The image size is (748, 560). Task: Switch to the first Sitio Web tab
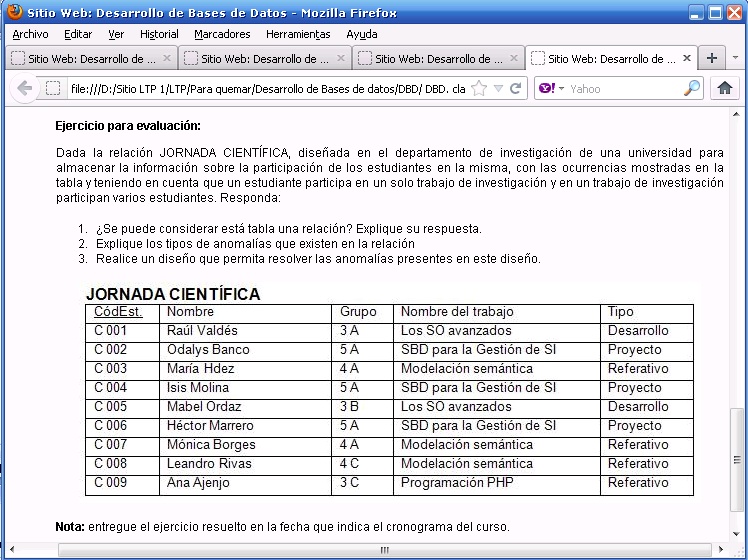pos(90,59)
